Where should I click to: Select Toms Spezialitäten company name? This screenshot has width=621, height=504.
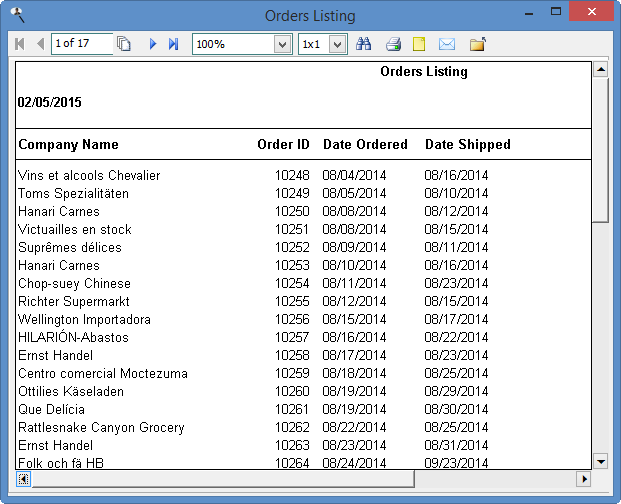[x=74, y=194]
